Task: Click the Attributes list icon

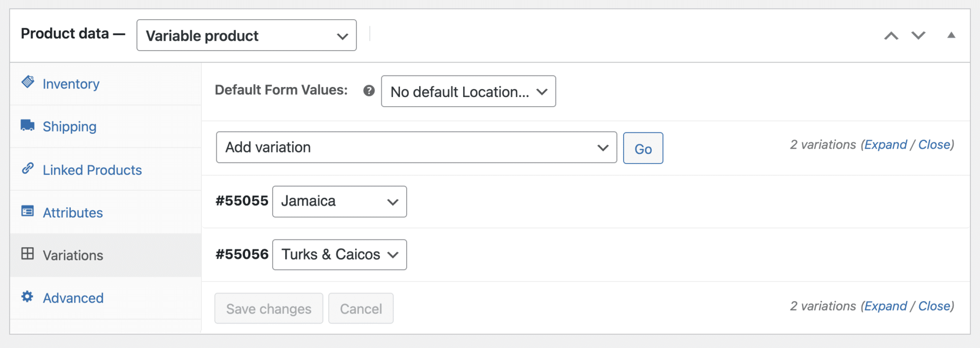Action: 28,211
